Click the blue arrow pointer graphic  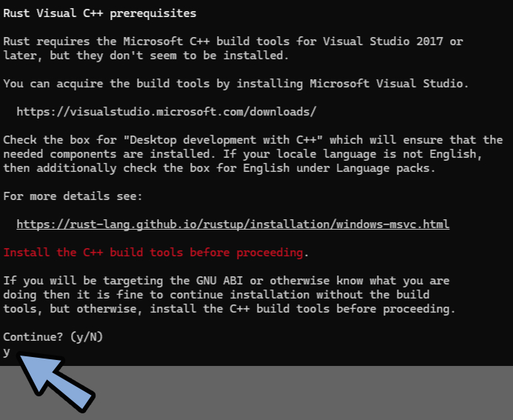coord(56,381)
